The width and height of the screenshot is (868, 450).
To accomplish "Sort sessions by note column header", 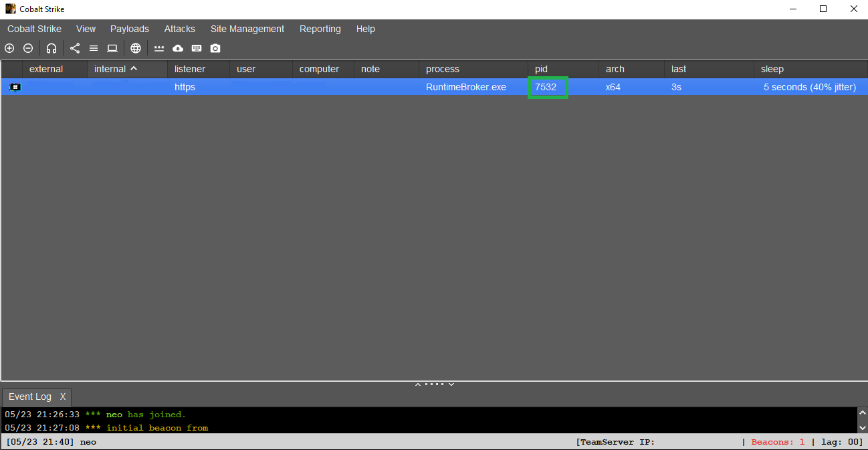I will 387,69.
